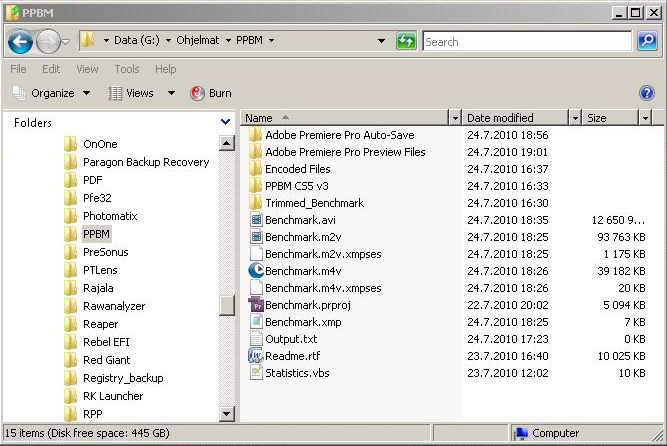Click the Burn toolbar button

211,93
